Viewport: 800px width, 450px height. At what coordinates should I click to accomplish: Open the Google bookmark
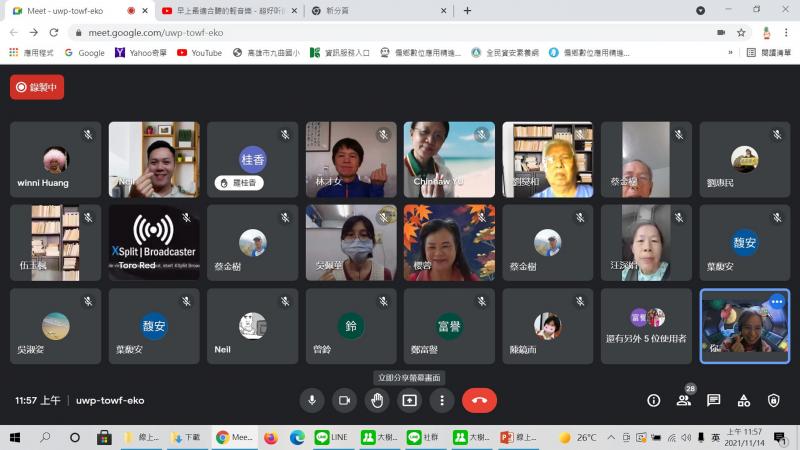pos(85,53)
